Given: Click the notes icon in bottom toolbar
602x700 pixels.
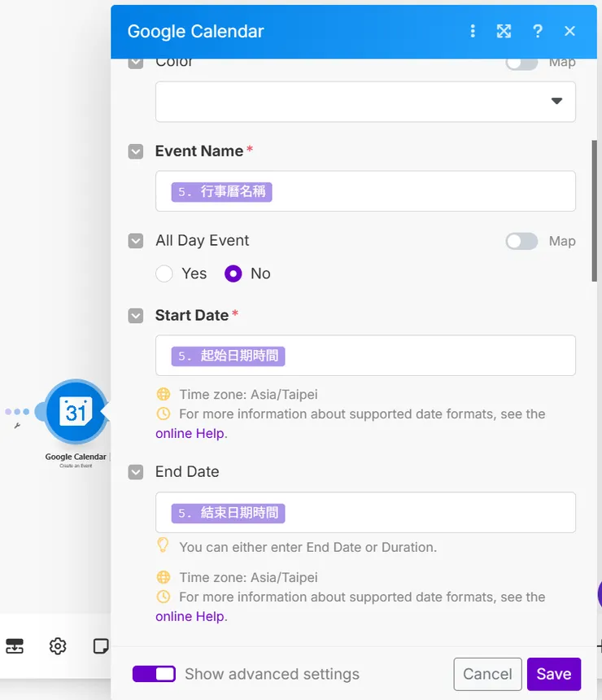Looking at the screenshot, I should [101, 646].
